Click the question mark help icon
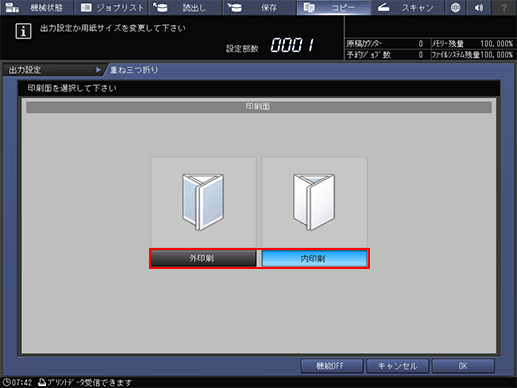 (x=504, y=7)
